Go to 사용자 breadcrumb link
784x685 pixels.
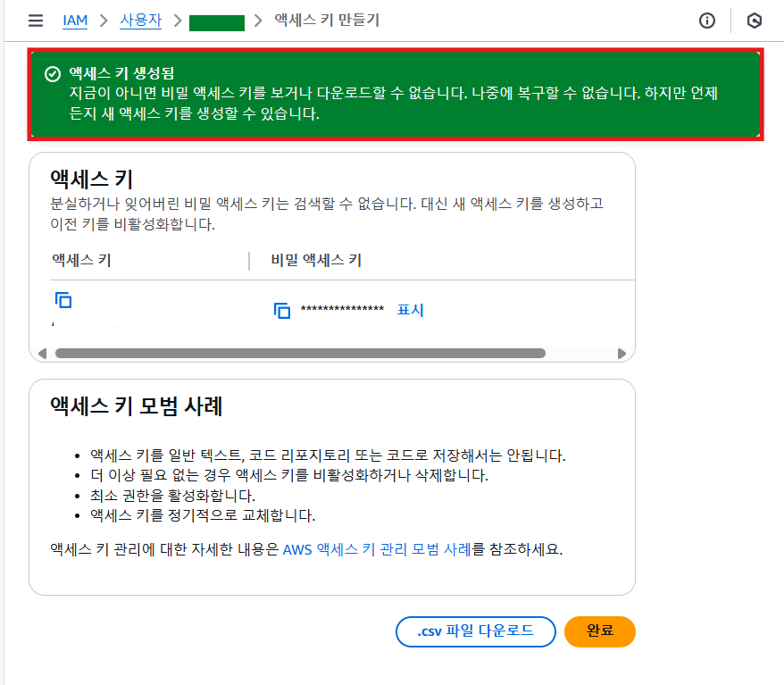click(x=140, y=21)
